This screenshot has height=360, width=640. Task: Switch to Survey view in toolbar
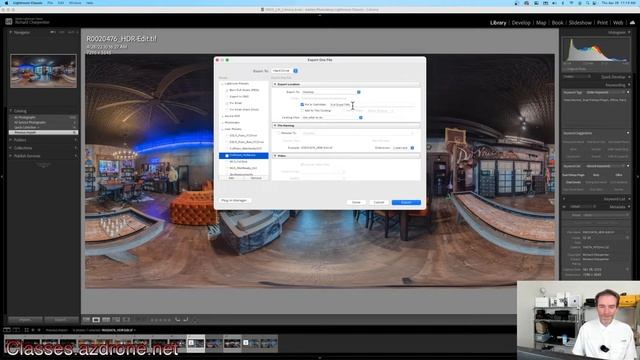tap(116, 320)
